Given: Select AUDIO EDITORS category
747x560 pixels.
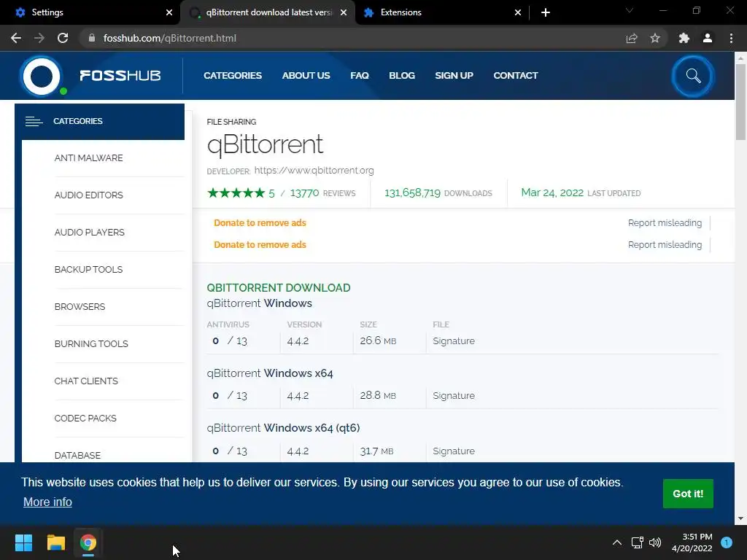Looking at the screenshot, I should pyautogui.click(x=88, y=195).
